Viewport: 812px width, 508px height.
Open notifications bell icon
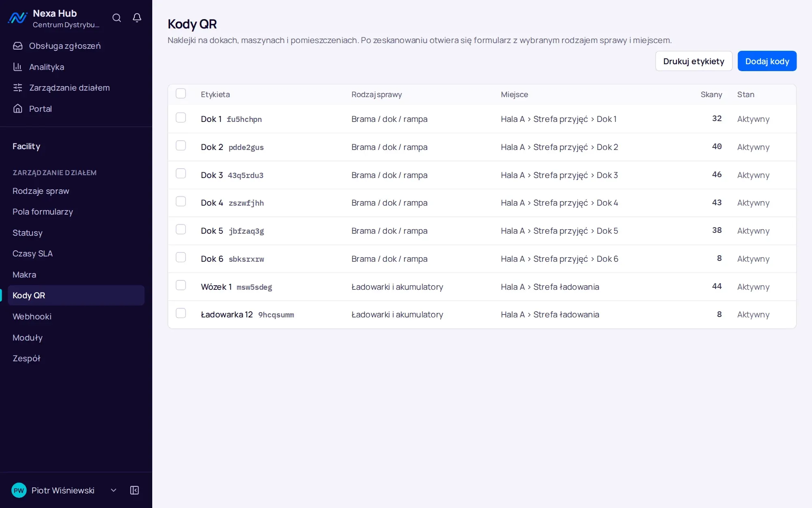(137, 18)
